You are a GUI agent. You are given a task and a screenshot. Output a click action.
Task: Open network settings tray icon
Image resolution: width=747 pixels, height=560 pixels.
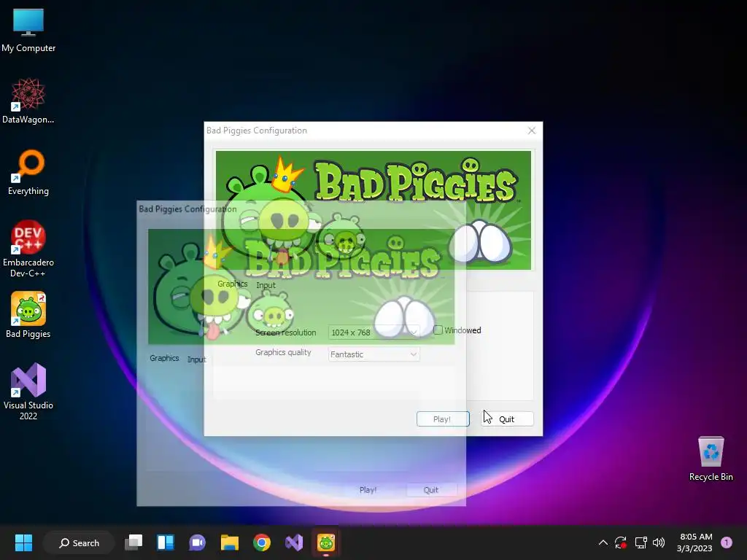[x=640, y=542]
